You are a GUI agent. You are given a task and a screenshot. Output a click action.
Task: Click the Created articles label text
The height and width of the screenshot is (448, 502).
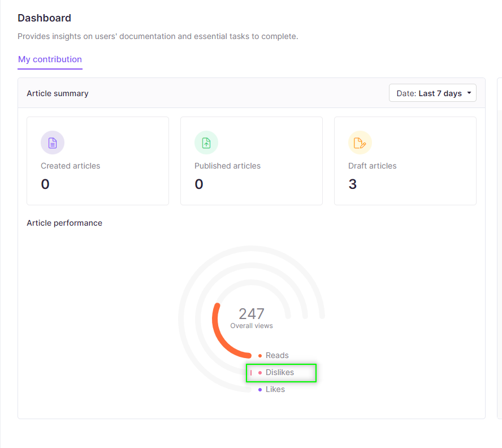click(x=70, y=166)
